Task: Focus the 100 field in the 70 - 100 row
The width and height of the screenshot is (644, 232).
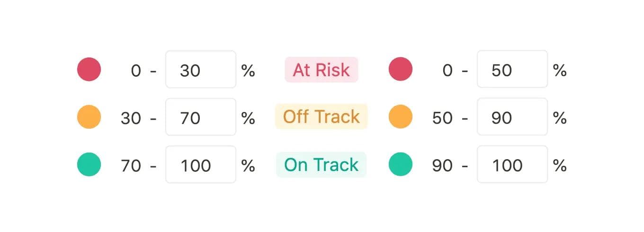Action: [200, 165]
